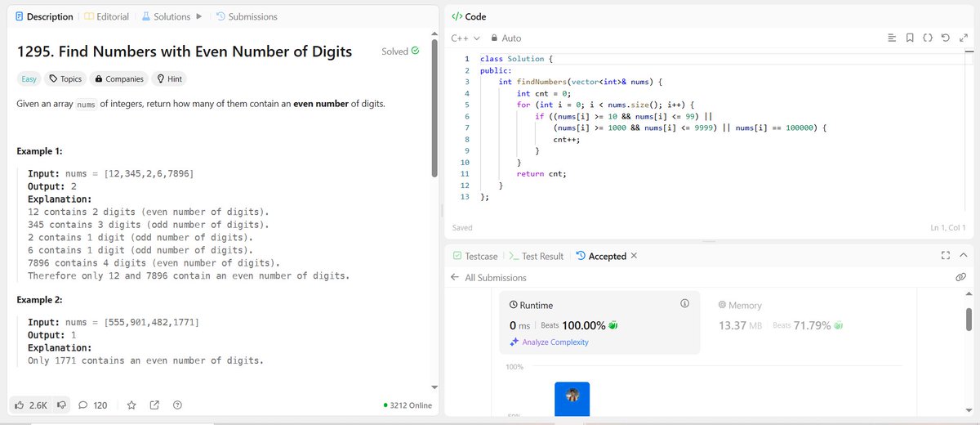Click the Easy difficulty tag
This screenshot has width=980, height=425.
pyautogui.click(x=29, y=79)
